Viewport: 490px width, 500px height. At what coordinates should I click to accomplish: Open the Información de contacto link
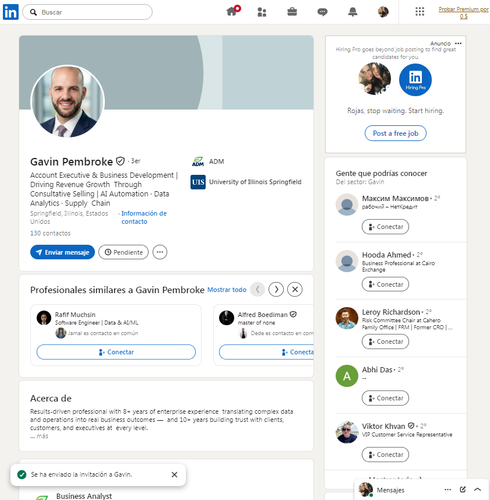[x=144, y=217]
